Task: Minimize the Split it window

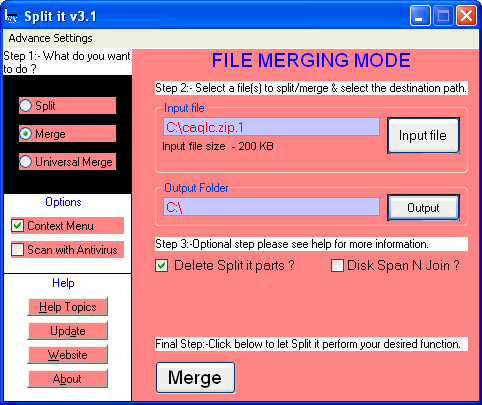Action: 420,16
